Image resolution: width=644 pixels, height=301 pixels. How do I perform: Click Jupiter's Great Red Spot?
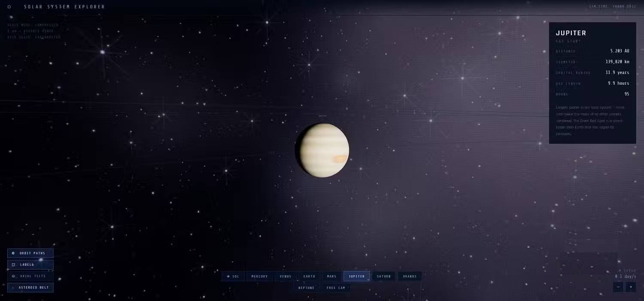(340, 159)
